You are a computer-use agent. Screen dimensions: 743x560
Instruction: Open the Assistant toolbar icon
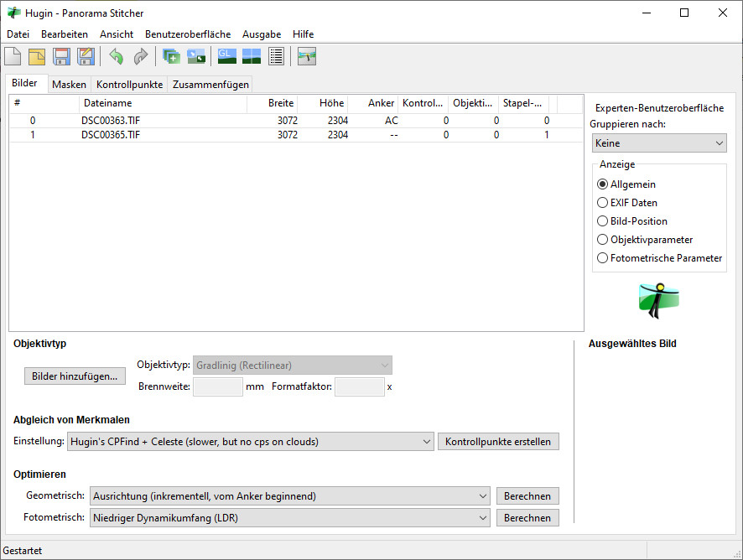(x=196, y=56)
